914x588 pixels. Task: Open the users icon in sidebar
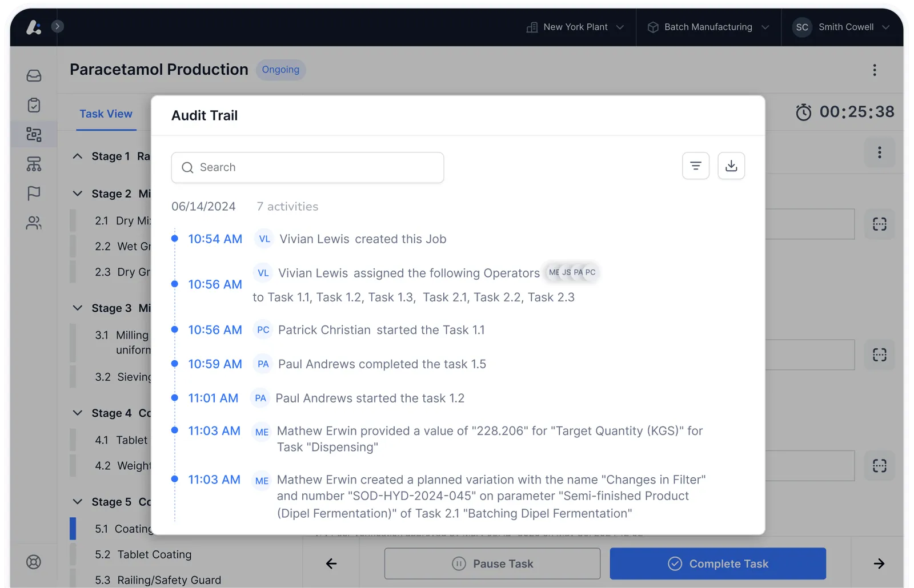tap(34, 223)
